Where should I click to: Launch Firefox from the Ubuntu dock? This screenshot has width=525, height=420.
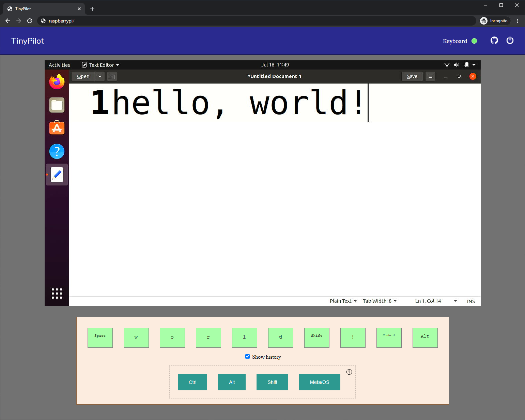[57, 82]
